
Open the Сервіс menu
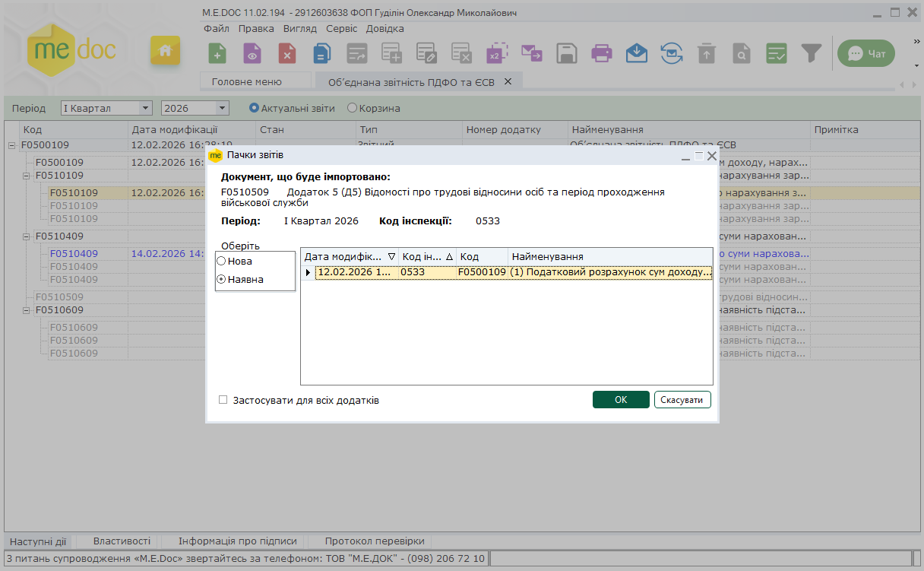click(341, 28)
